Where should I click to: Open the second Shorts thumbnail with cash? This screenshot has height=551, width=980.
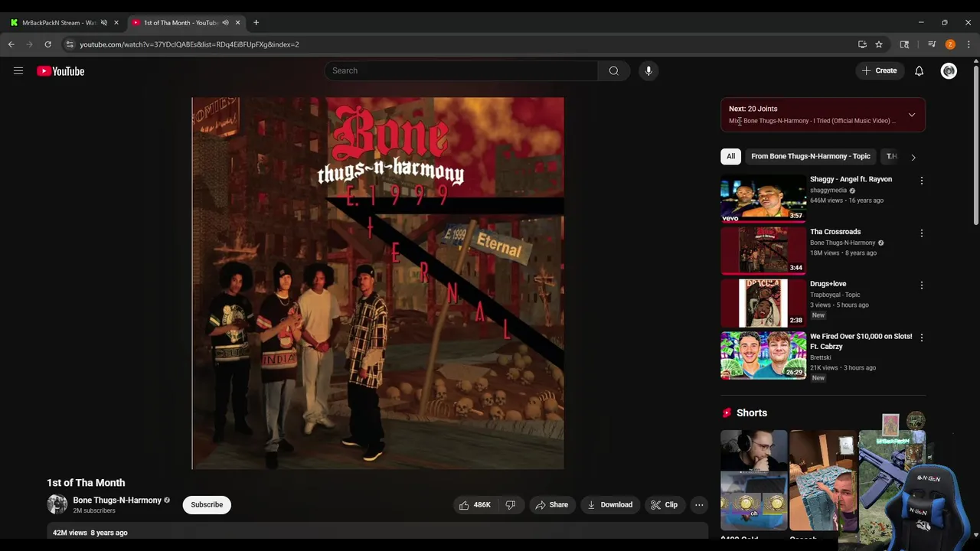pos(822,481)
